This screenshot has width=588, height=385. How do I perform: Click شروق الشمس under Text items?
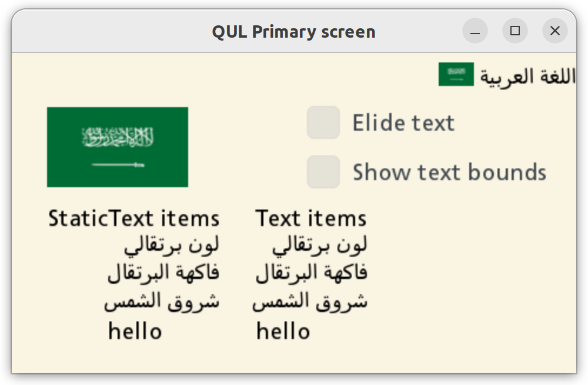point(310,301)
